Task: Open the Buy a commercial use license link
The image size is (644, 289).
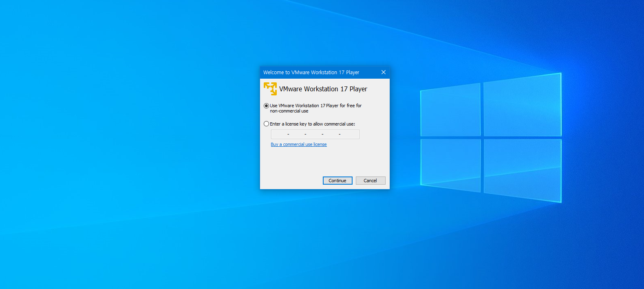Action: point(299,144)
